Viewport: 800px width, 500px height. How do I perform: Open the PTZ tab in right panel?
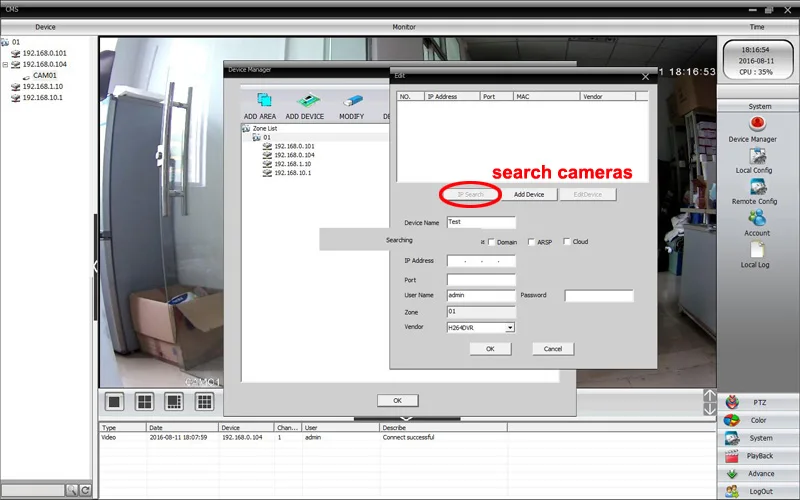tap(759, 403)
